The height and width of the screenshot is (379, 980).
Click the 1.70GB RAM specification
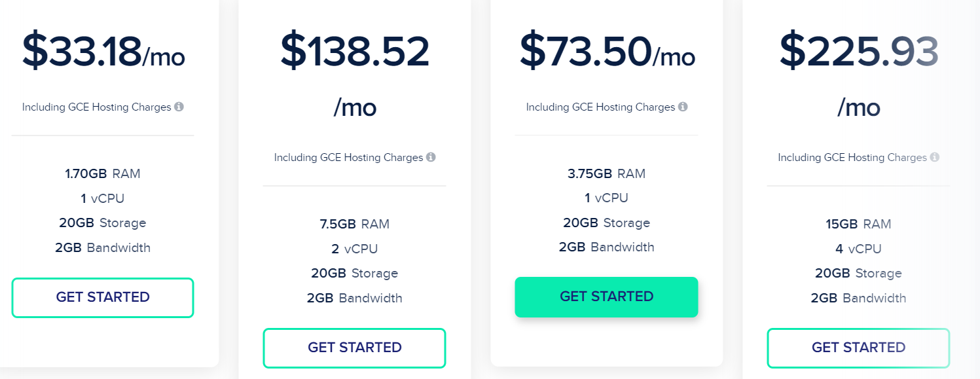coord(103,173)
